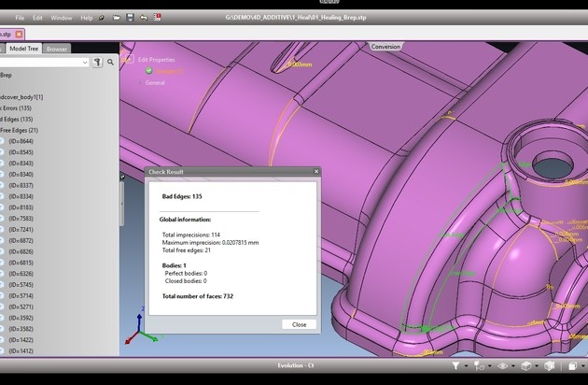Click the shaded cube render icon
The image size is (588, 385).
click(549, 366)
